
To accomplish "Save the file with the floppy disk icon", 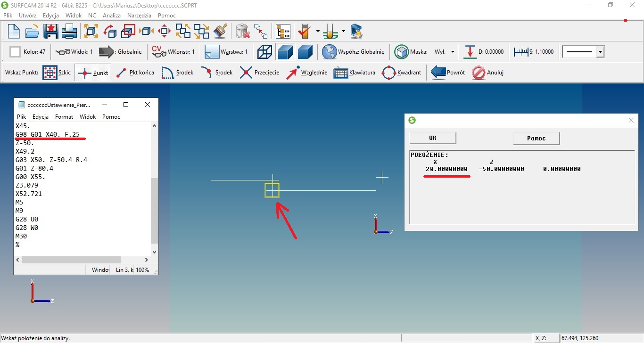I will (x=50, y=32).
